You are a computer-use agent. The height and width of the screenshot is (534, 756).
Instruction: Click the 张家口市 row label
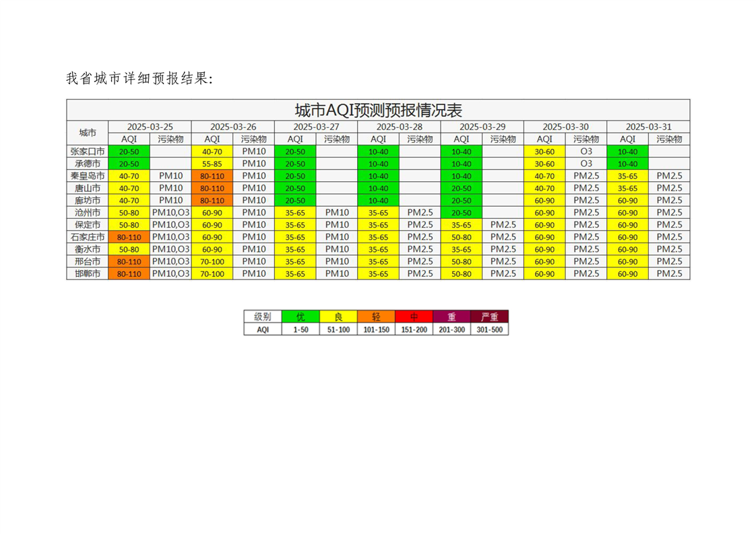(88, 152)
